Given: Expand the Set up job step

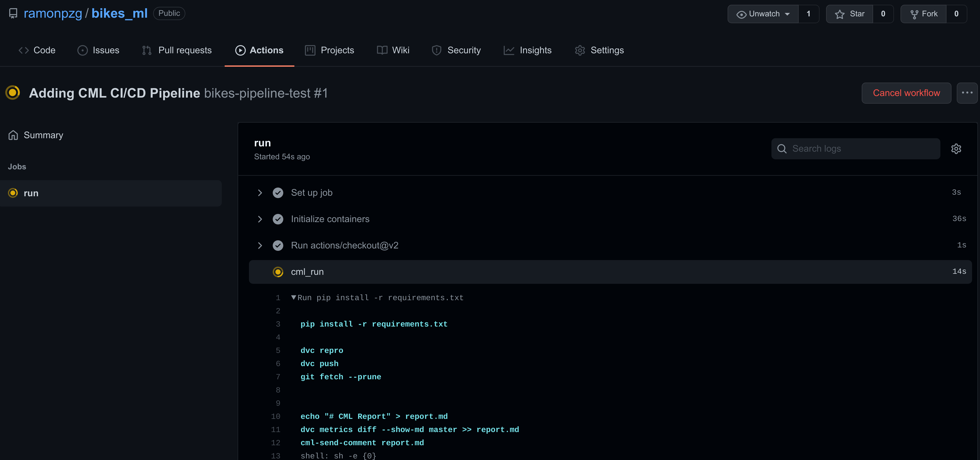Looking at the screenshot, I should [610, 193].
